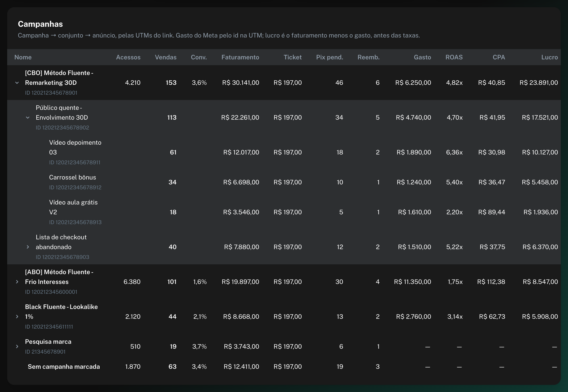The image size is (568, 392).
Task: Click the ID 120212345678913 label
Action: [x=75, y=223]
